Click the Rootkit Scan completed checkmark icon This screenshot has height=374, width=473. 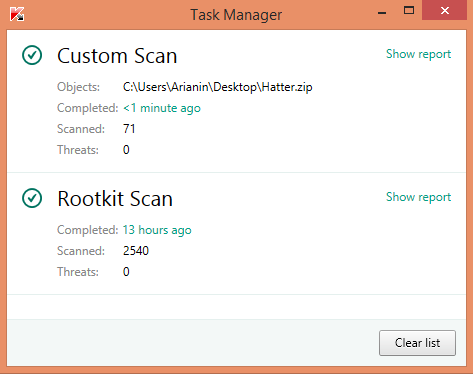(x=32, y=198)
